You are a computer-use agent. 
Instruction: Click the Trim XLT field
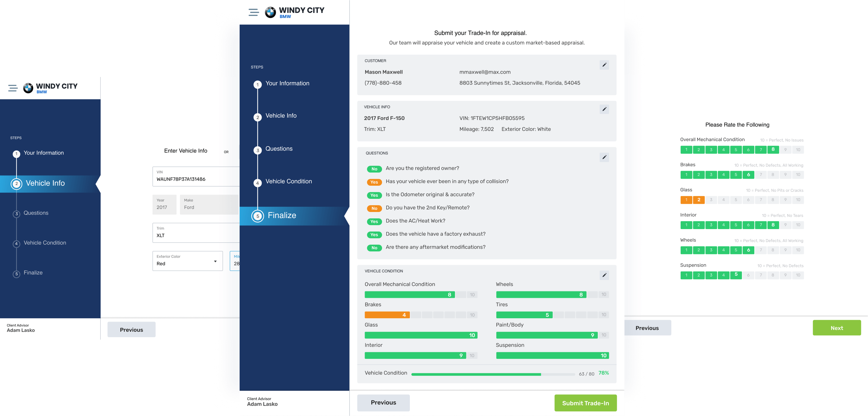tap(195, 233)
